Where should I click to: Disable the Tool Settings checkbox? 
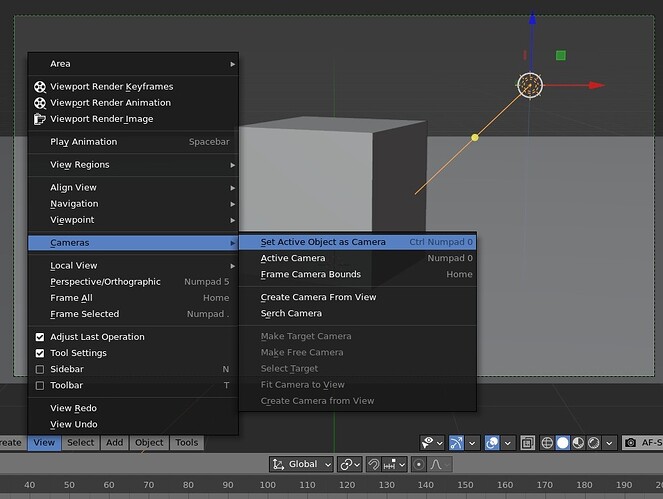tap(40, 353)
